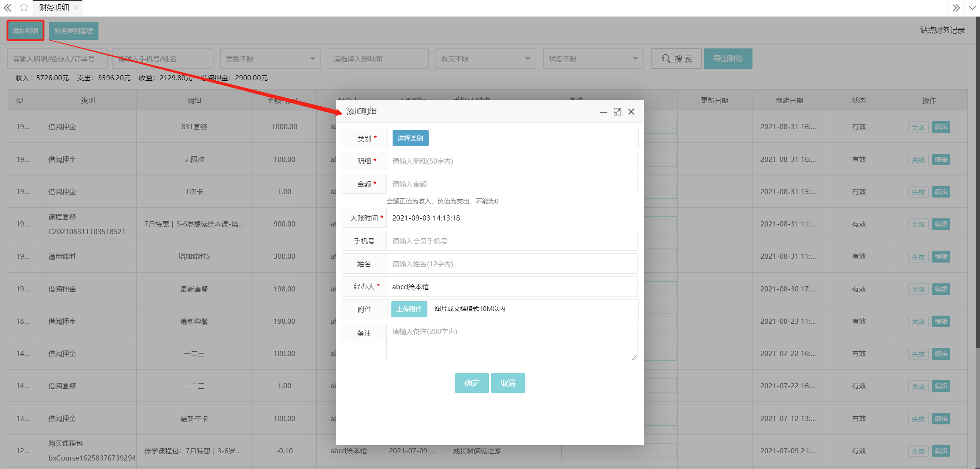Viewport: 980px width, 469px height.
Task: Click the 选择类别 button
Action: pyautogui.click(x=410, y=138)
